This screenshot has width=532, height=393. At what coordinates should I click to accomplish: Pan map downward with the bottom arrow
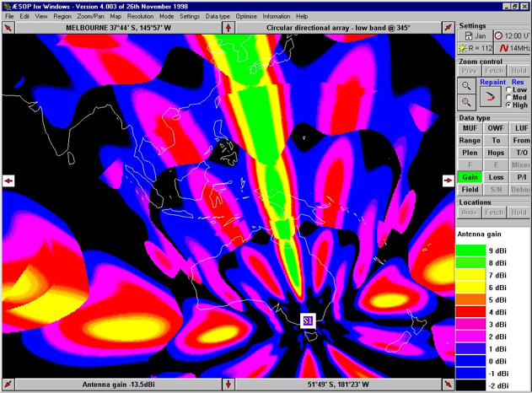(x=228, y=385)
